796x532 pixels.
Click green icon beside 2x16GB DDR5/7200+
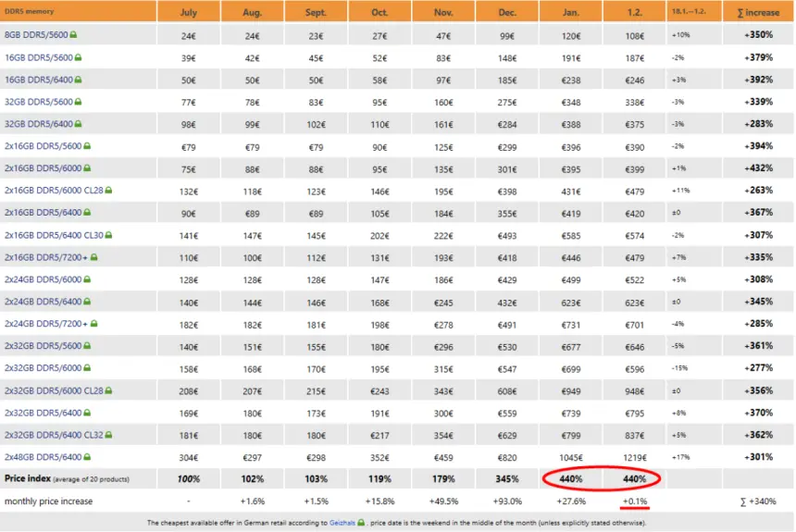[93, 257]
